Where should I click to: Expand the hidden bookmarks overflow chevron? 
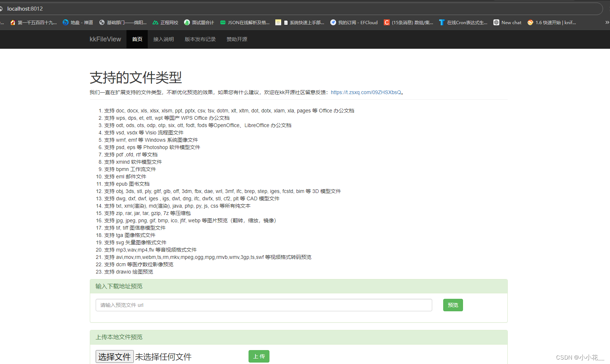coord(607,22)
